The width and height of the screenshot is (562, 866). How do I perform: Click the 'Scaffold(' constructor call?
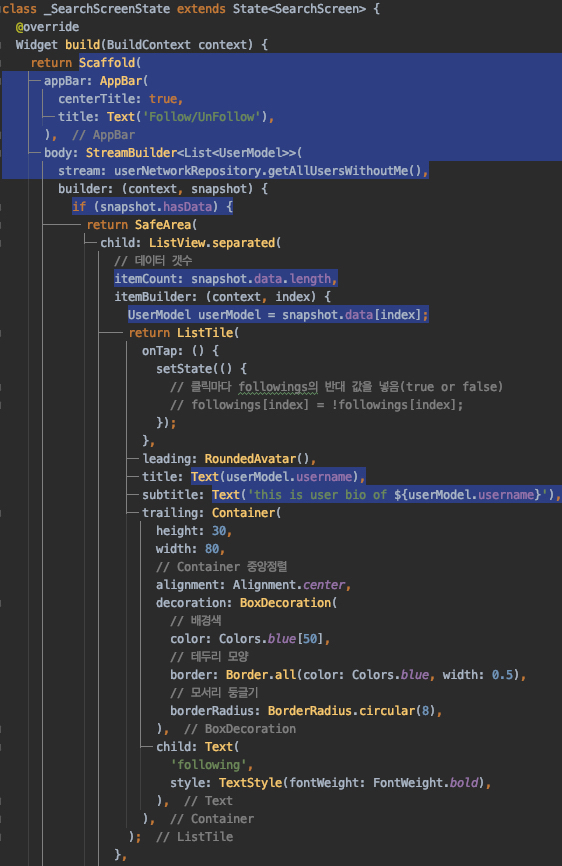coord(110,63)
